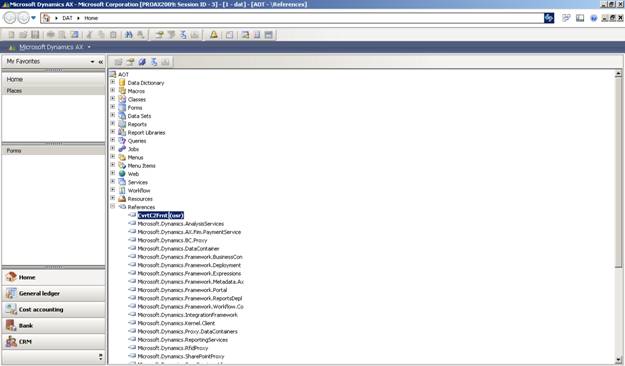
Task: Collapse the References node
Action: [112, 206]
